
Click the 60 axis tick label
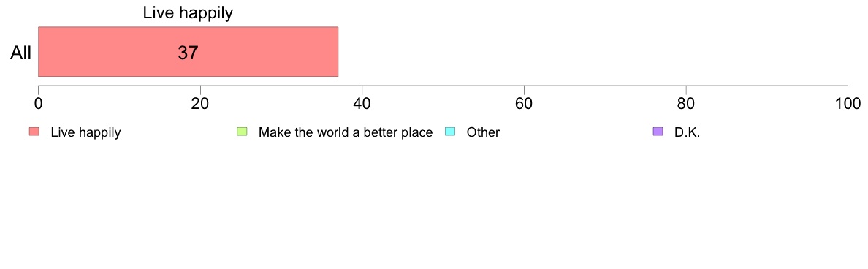point(524,104)
